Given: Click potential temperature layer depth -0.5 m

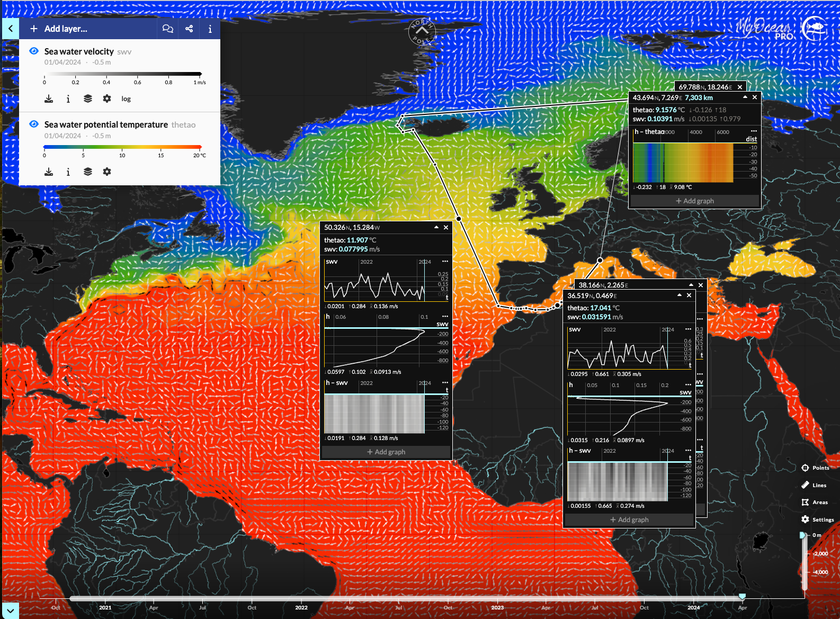Looking at the screenshot, I should tap(101, 136).
